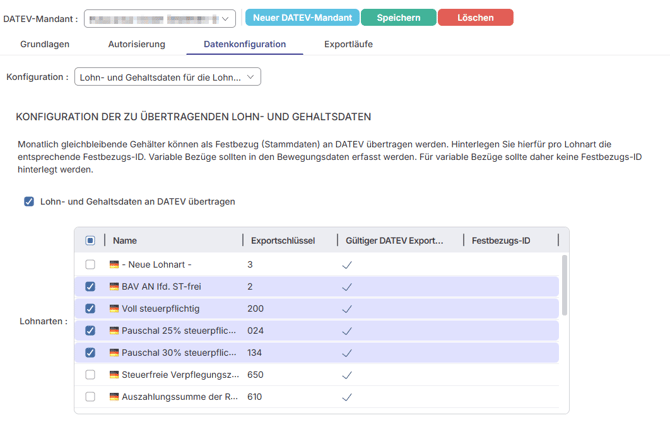This screenshot has width=670, height=425.
Task: Open the Autorisierung tab
Action: [x=137, y=44]
